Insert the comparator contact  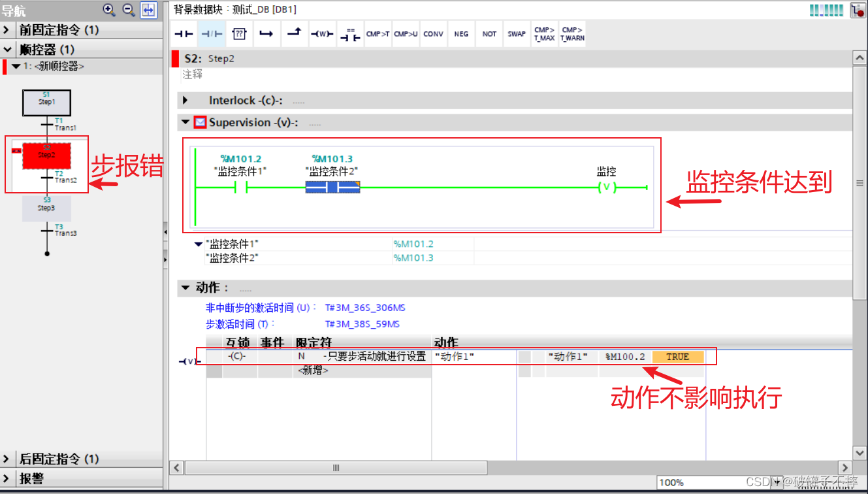[x=350, y=34]
